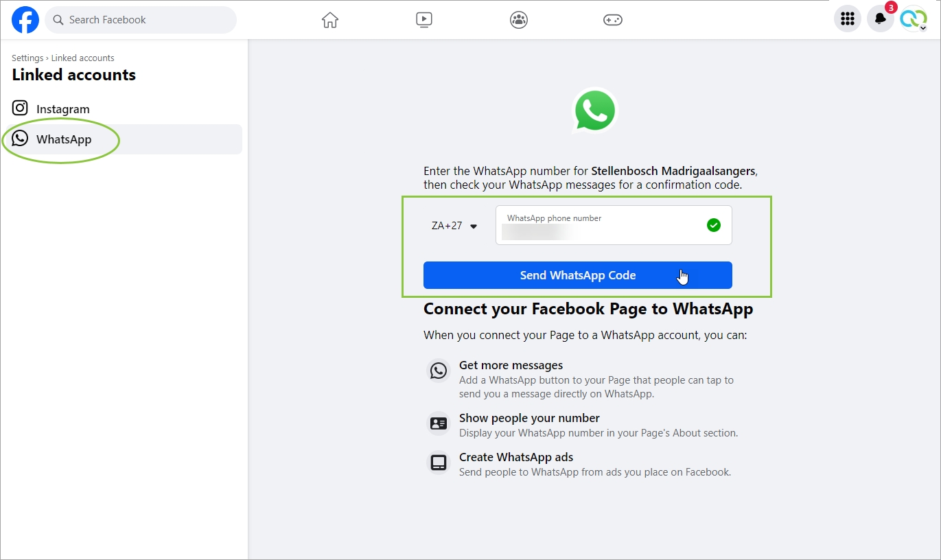This screenshot has height=560, width=941.
Task: Open the notifications bell
Action: 880,19
